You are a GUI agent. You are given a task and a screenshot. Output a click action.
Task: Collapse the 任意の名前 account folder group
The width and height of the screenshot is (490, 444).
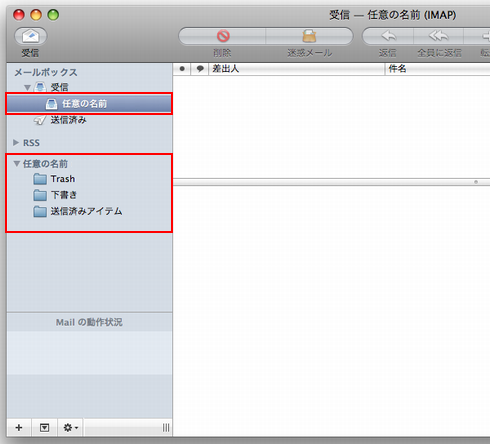click(x=16, y=164)
